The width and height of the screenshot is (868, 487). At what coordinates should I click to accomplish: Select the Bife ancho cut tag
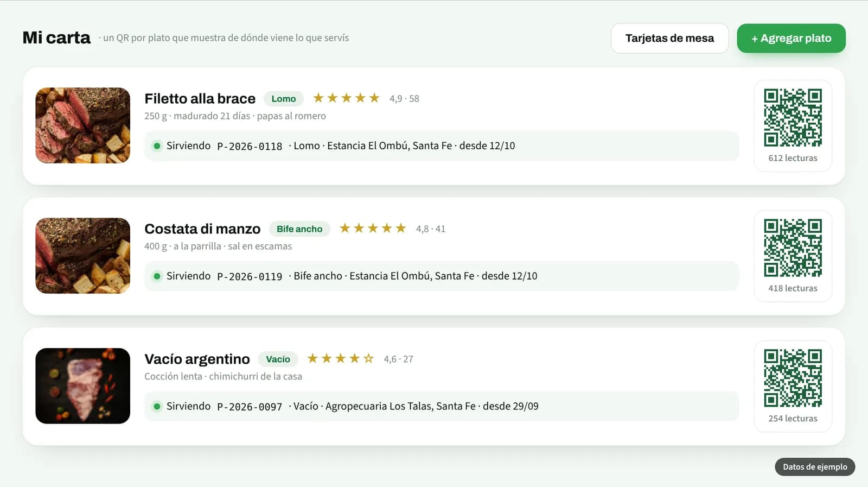point(299,229)
